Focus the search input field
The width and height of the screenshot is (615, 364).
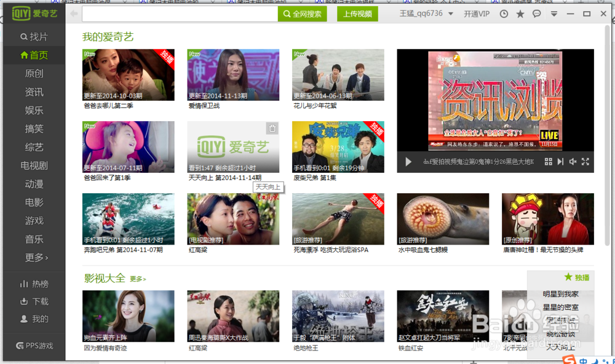(180, 14)
